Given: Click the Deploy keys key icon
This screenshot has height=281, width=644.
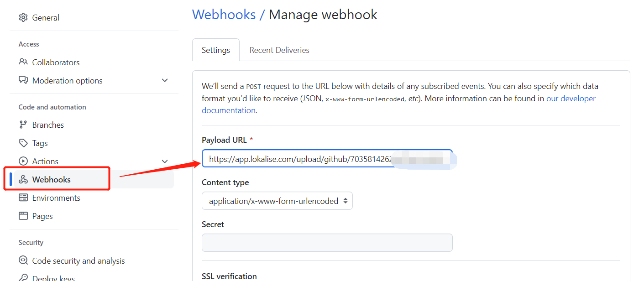Looking at the screenshot, I should click(23, 277).
